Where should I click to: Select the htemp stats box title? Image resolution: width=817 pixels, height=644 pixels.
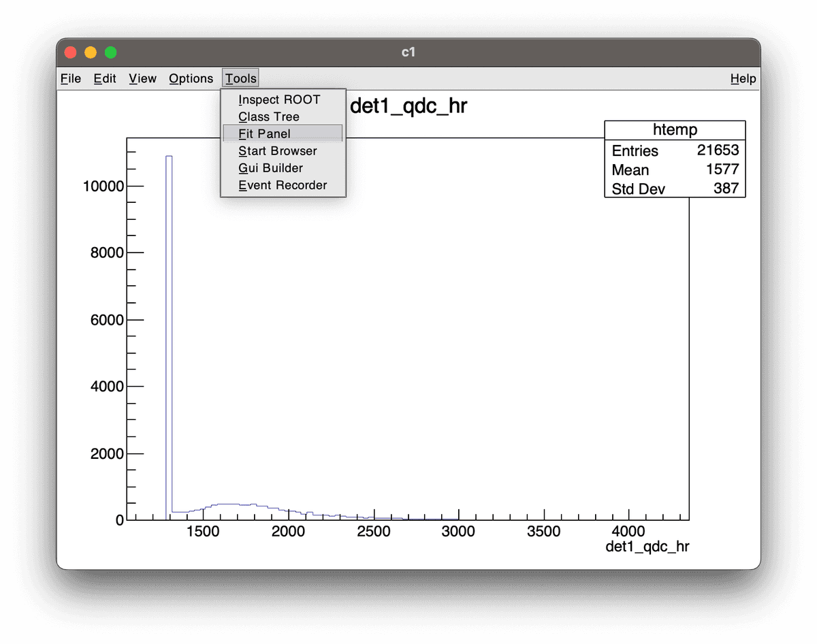[675, 130]
